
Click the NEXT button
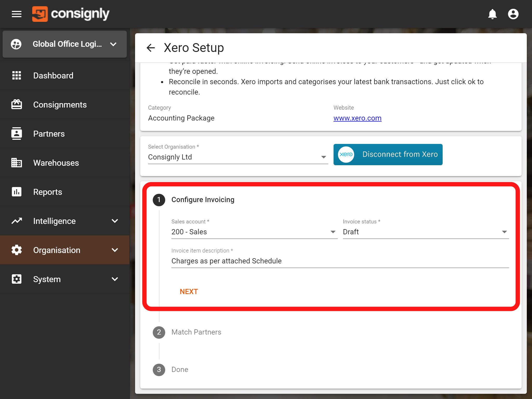pos(189,291)
